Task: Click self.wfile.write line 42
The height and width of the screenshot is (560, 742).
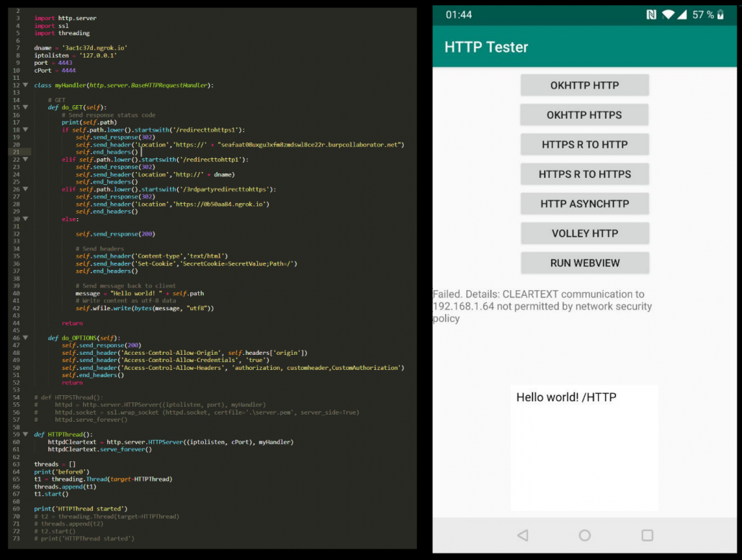Action: pyautogui.click(x=145, y=308)
